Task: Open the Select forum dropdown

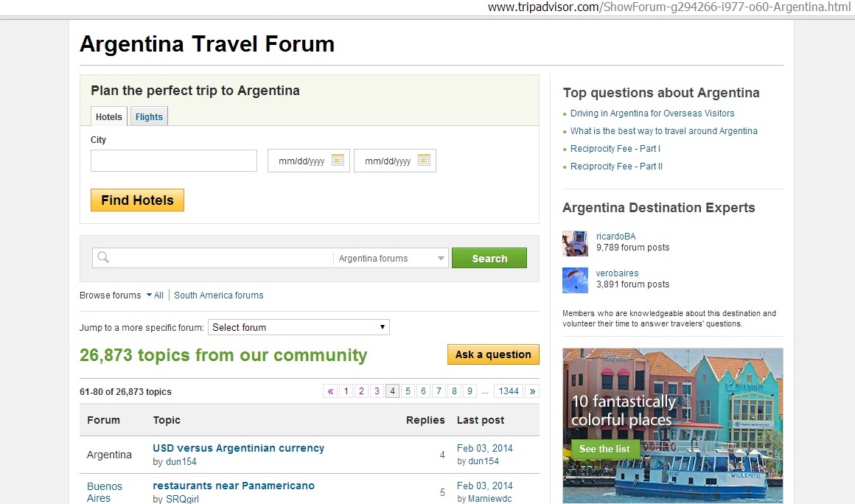Action: pyautogui.click(x=299, y=327)
